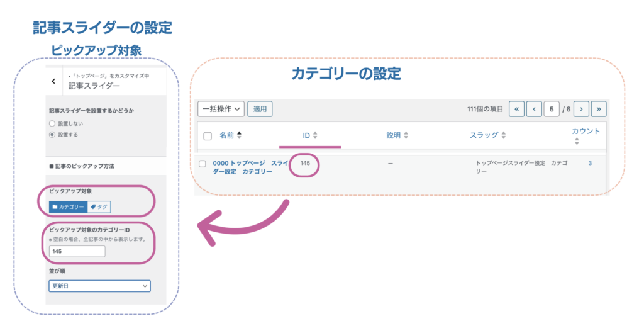Sort by カウント column header
This screenshot has width=644, height=321.
point(586,132)
